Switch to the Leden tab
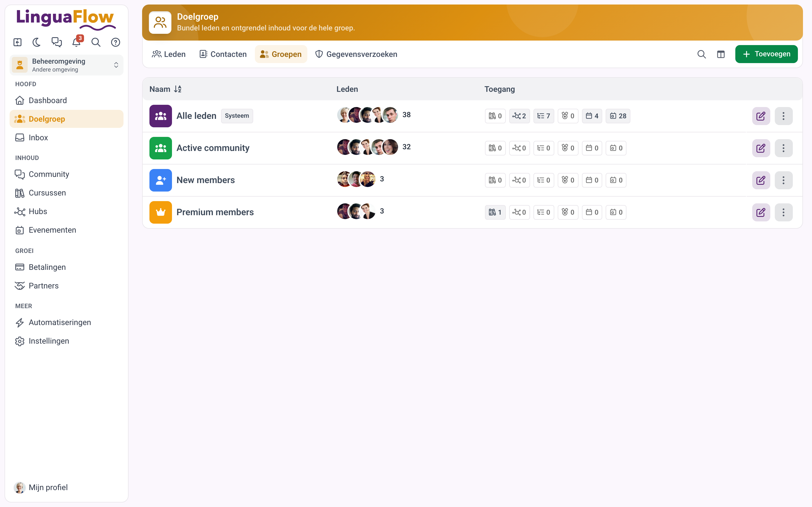Screen dimensions: 812x507 pyautogui.click(x=168, y=54)
